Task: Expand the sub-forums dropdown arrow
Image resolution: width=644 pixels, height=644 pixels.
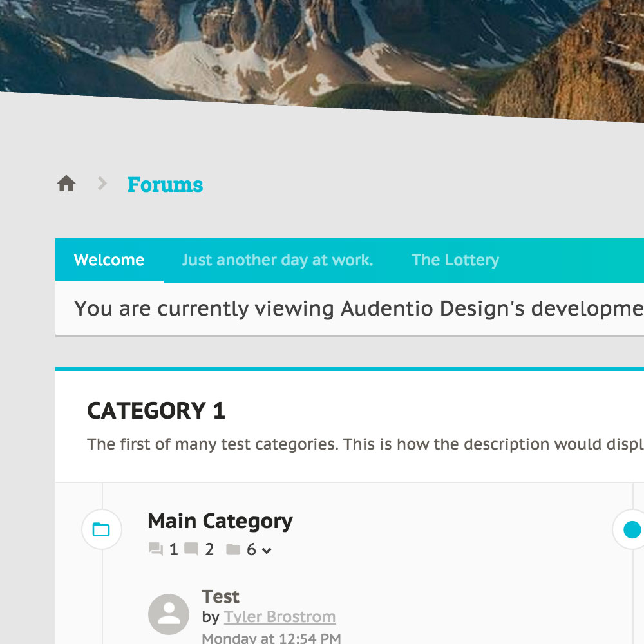Action: coord(267,551)
